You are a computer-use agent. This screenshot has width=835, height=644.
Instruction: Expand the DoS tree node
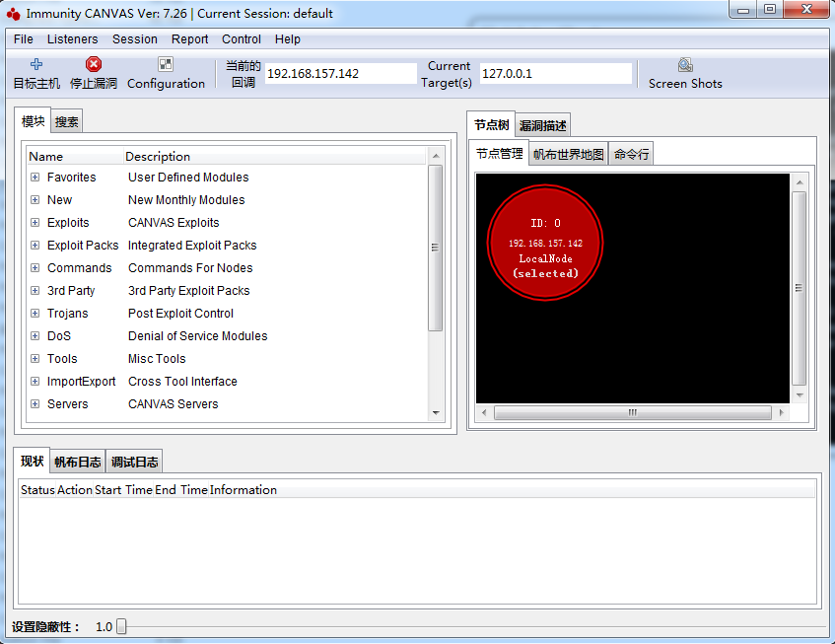click(x=35, y=336)
